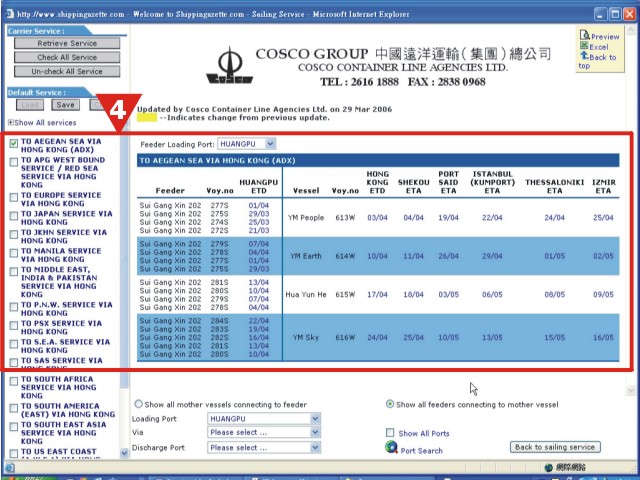Screen dimensions: 640x480
Task: Click the COSCO ship logo
Action: [229, 66]
